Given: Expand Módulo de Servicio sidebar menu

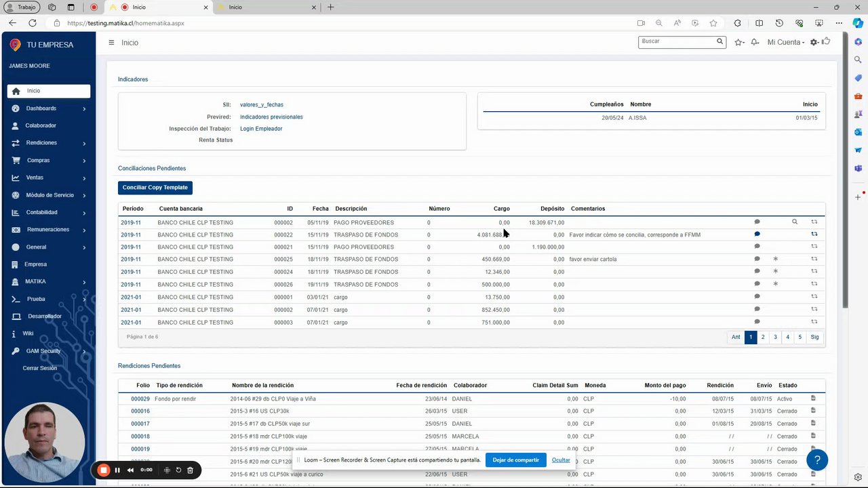Looking at the screenshot, I should tap(49, 195).
